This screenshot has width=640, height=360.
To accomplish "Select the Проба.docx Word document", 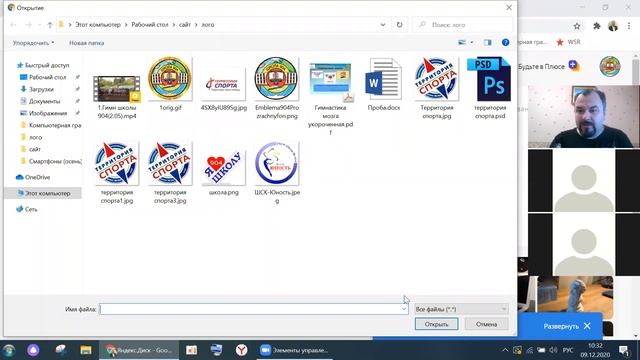I will [384, 84].
